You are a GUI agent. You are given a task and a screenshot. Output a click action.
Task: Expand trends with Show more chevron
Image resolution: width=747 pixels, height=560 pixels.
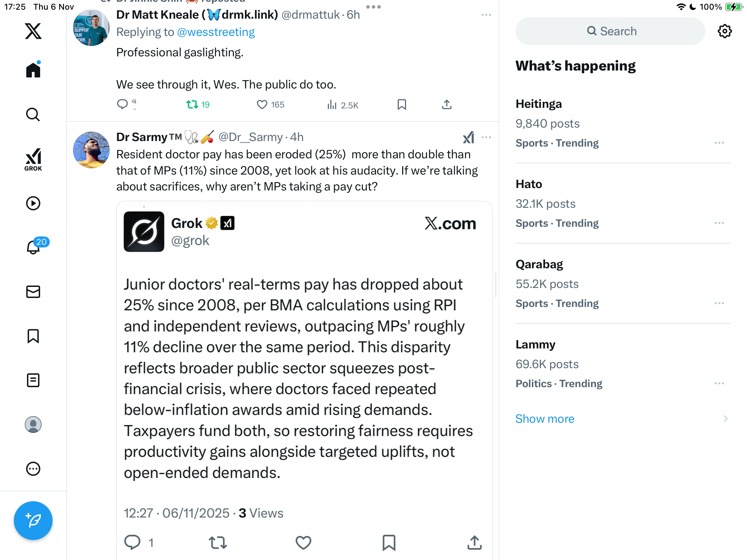point(725,419)
